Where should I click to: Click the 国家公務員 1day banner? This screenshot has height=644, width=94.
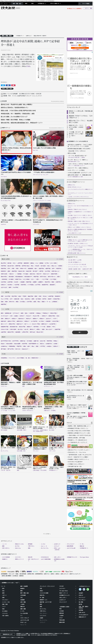[47, 240]
